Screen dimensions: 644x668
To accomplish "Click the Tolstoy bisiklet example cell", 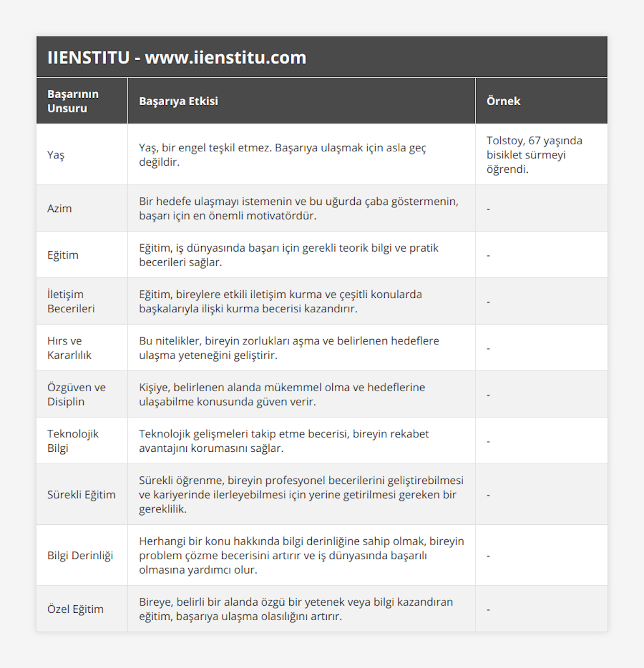I will coord(534,155).
